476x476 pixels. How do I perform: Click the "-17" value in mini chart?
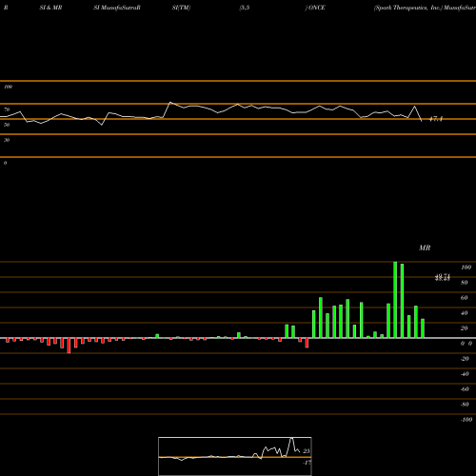point(307,463)
